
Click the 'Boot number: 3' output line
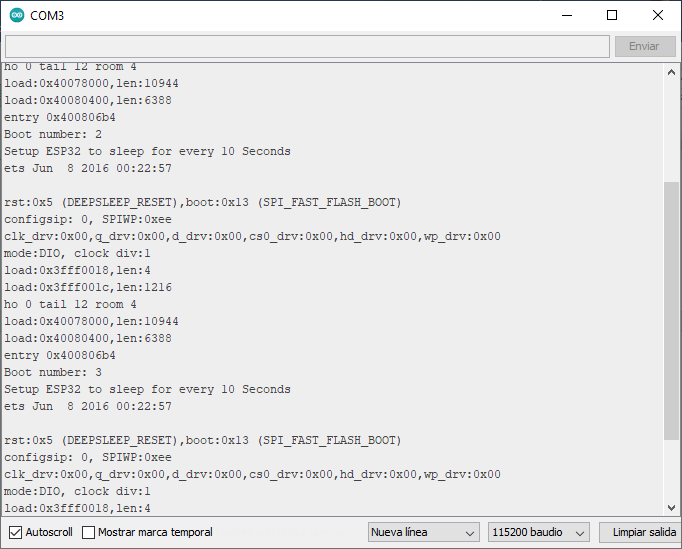click(x=53, y=372)
